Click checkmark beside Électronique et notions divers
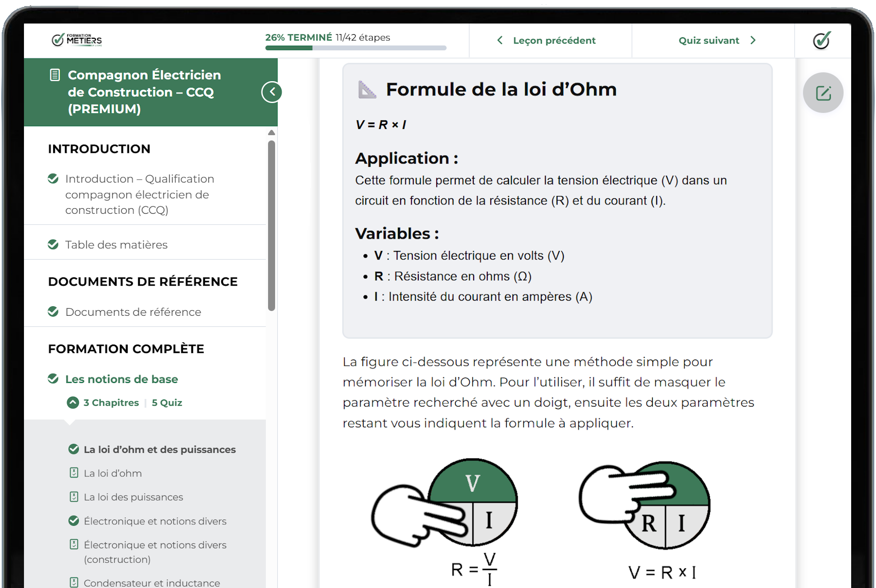This screenshot has height=588, width=876. (x=74, y=520)
